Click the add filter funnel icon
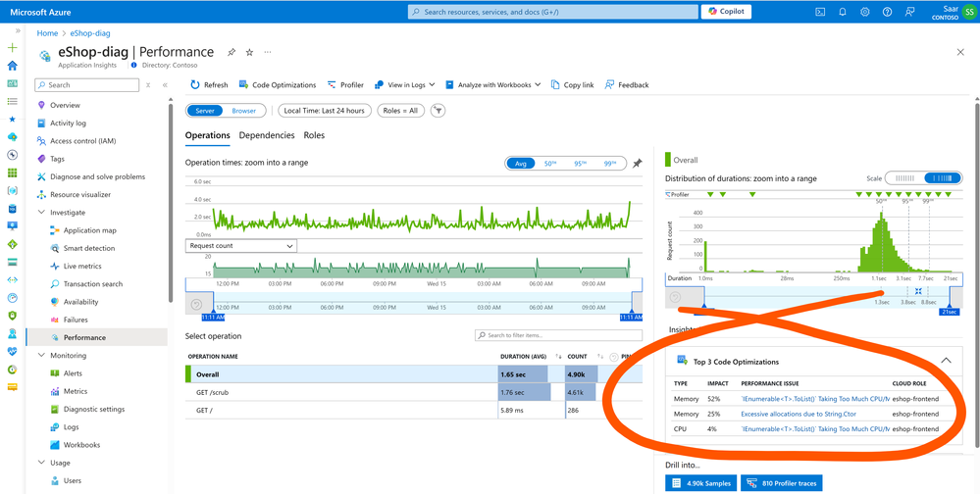980x494 pixels. (438, 111)
